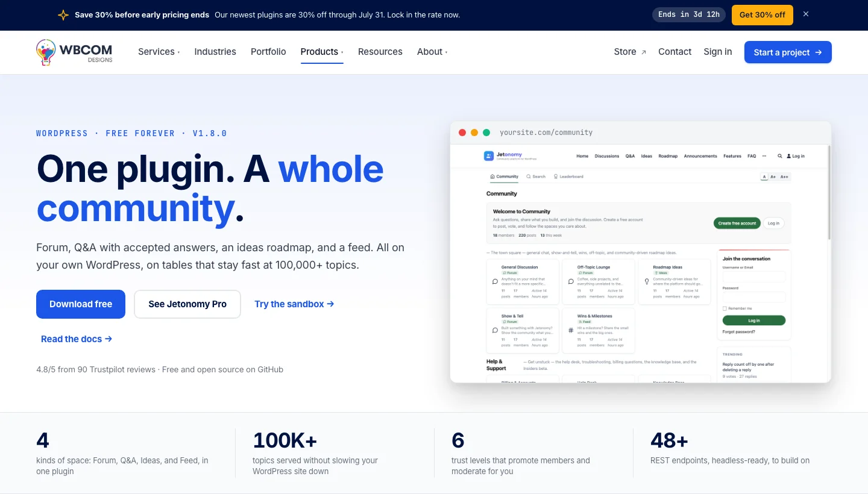Click the '48+' REST endpoints statistic

669,440
